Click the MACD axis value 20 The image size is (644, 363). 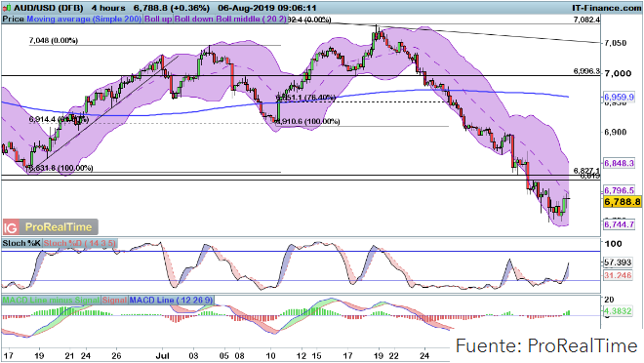(609, 301)
